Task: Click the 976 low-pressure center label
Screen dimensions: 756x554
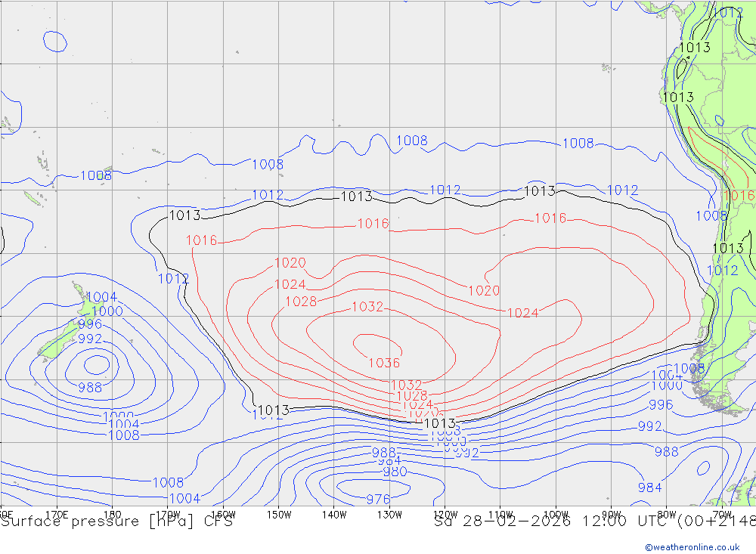Action: coord(378,499)
